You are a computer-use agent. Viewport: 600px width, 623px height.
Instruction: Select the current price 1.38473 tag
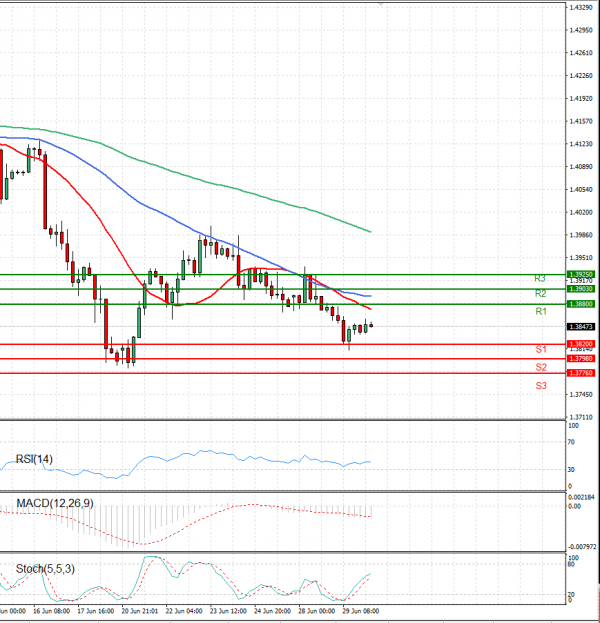tap(581, 327)
